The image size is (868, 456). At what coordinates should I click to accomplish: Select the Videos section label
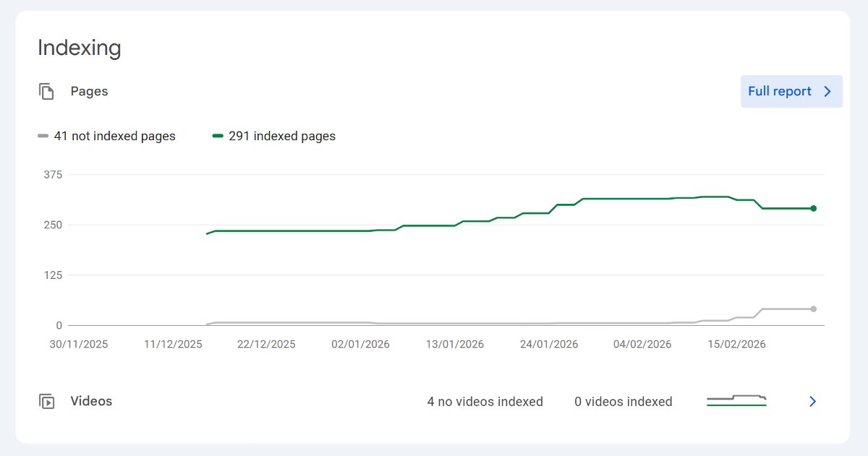91,401
